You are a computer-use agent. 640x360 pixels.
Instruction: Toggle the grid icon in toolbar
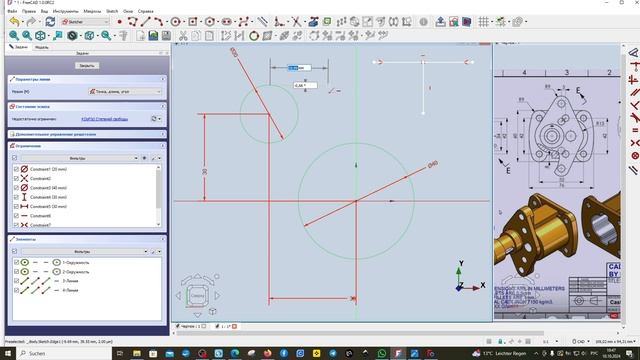pos(483,22)
